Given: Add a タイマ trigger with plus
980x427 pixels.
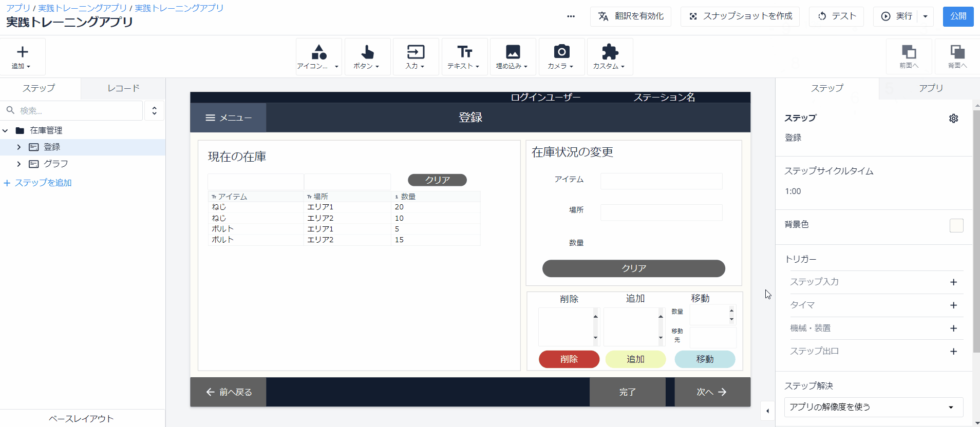Looking at the screenshot, I should coord(953,305).
